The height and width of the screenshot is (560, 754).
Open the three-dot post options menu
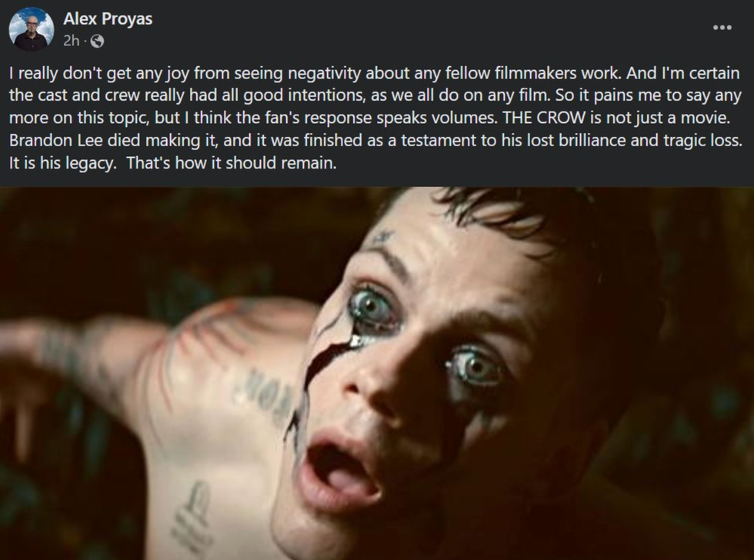722,28
